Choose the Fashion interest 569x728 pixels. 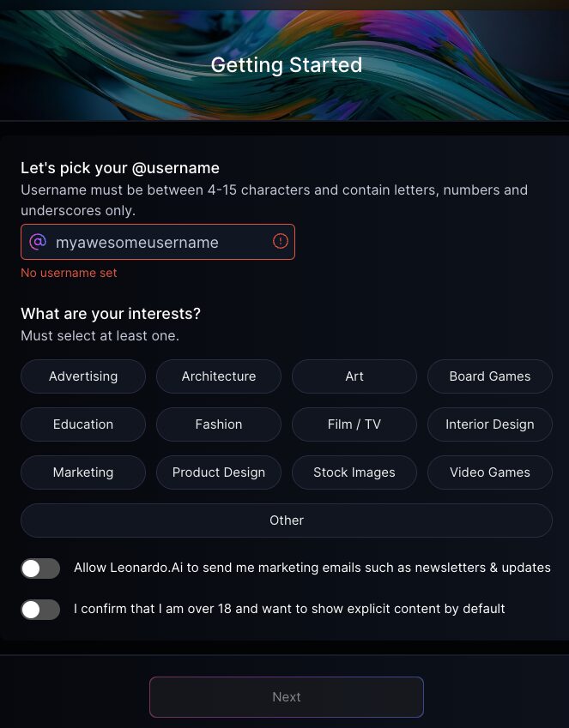tap(219, 424)
